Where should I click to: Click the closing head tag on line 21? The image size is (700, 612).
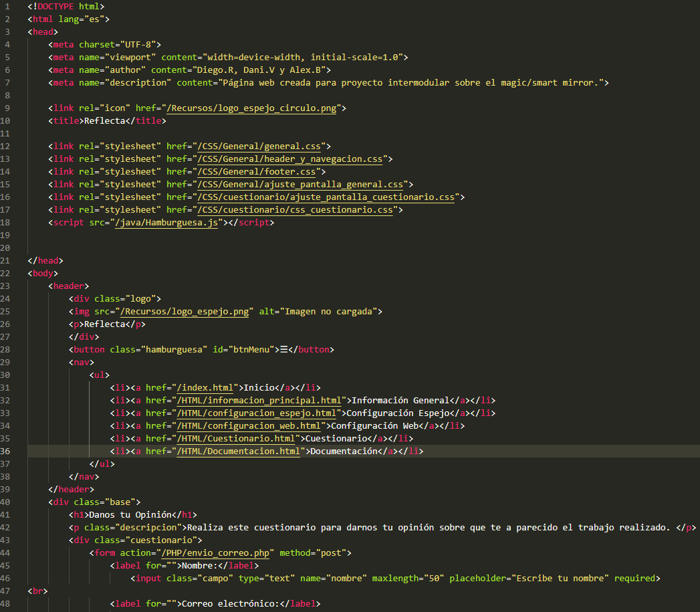tap(45, 261)
